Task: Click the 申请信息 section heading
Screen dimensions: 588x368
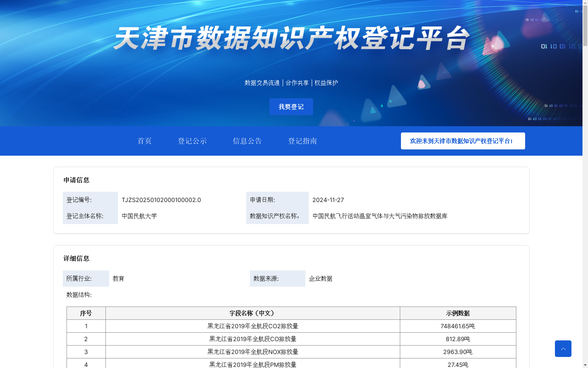Action: pos(76,180)
